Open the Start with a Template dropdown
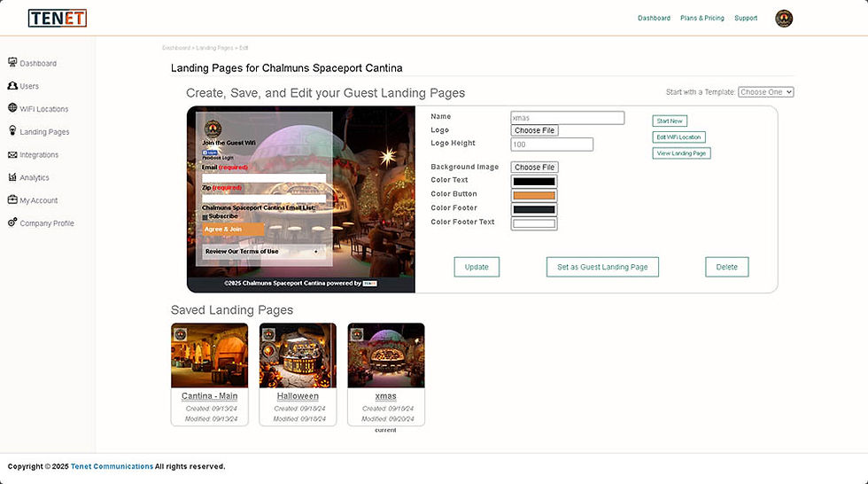The image size is (868, 484). click(765, 92)
